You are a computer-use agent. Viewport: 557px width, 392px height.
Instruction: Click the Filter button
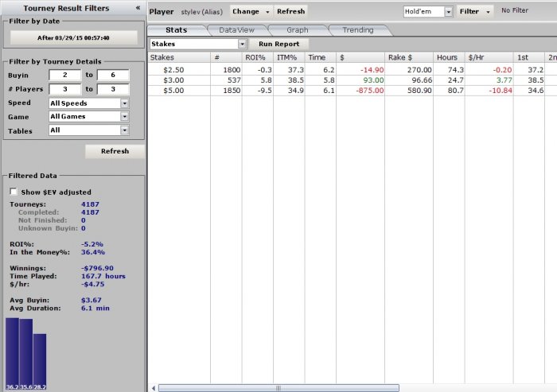[x=469, y=12]
